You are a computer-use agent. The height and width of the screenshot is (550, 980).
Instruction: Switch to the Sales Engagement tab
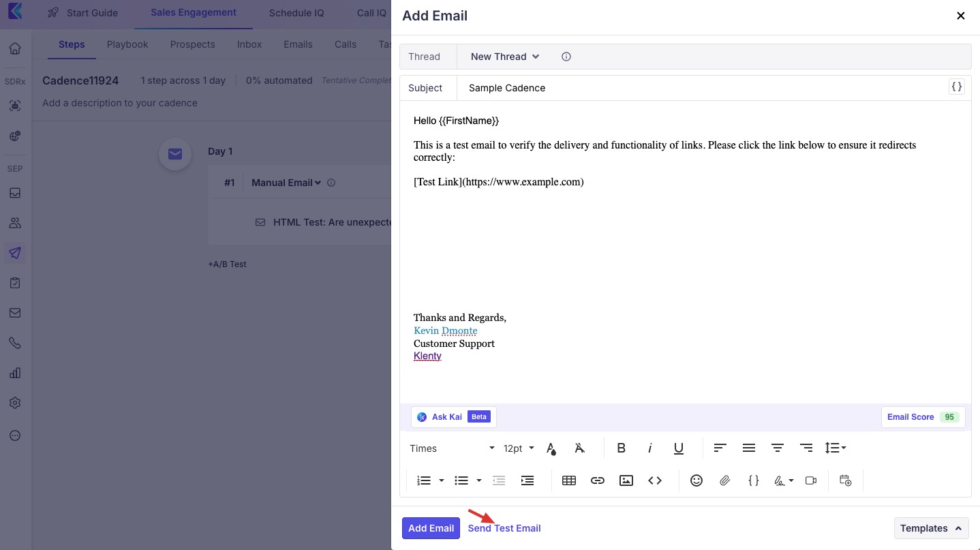pos(194,13)
